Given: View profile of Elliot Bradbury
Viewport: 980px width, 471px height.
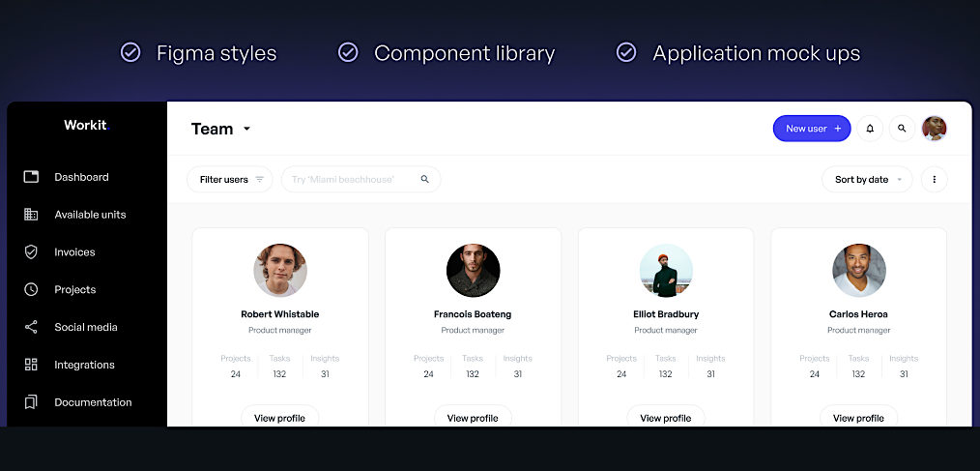Looking at the screenshot, I should (x=666, y=416).
